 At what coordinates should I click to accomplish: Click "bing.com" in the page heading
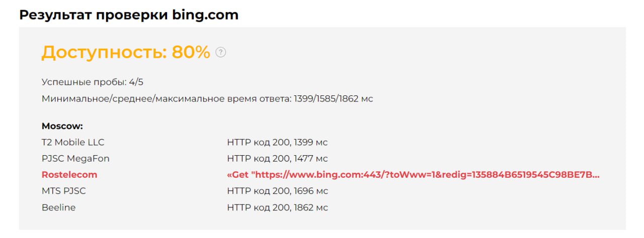click(206, 15)
